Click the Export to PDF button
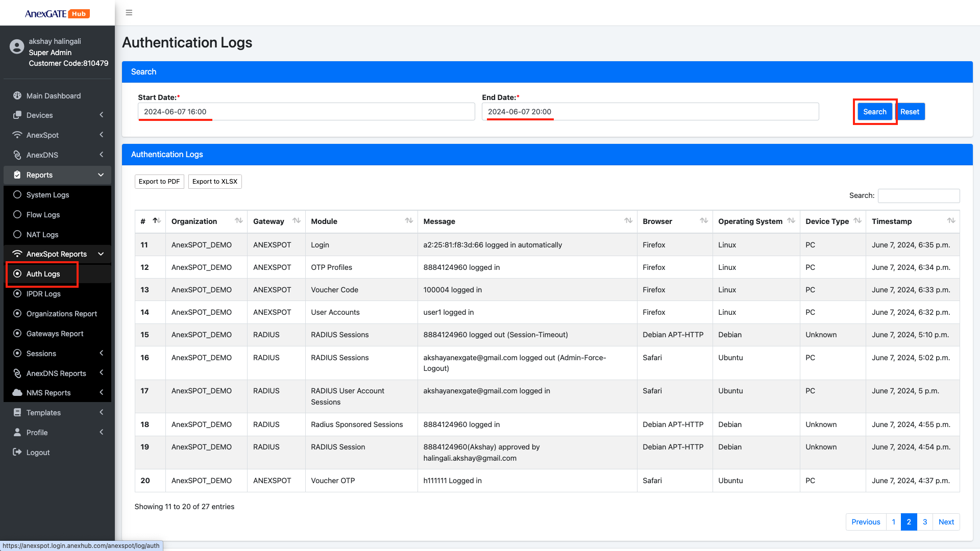This screenshot has width=980, height=551. click(x=159, y=182)
